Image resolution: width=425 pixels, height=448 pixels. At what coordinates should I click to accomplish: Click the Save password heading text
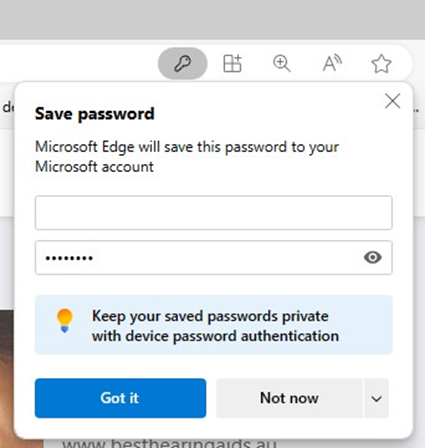[x=95, y=114]
